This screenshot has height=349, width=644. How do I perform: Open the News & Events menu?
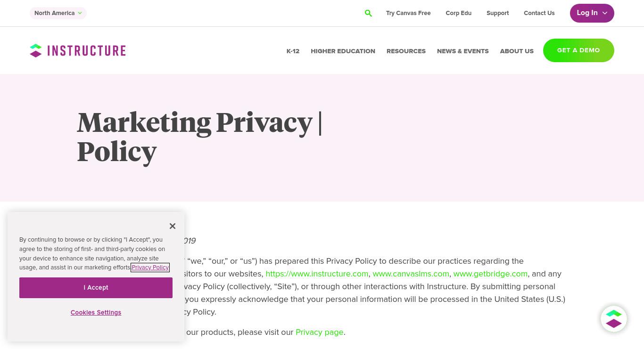(462, 51)
